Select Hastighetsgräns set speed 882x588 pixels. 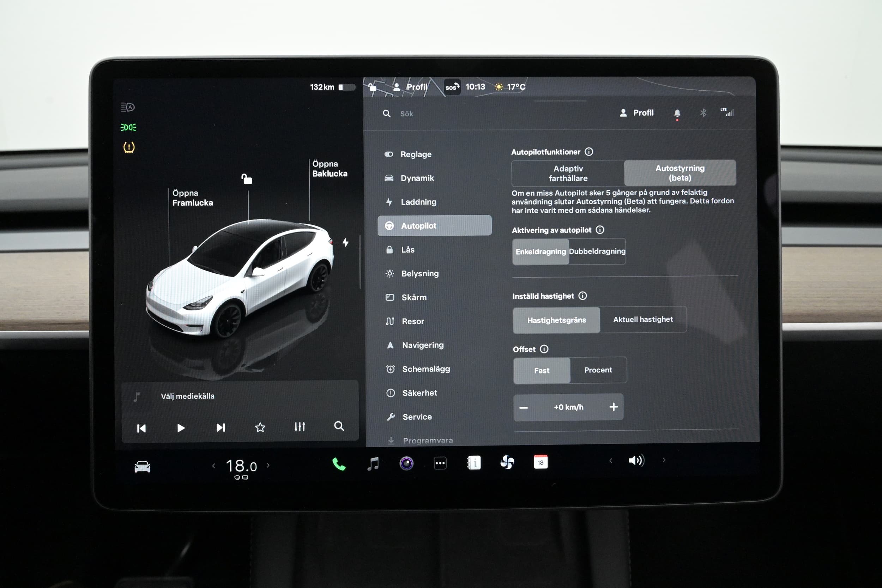(556, 320)
